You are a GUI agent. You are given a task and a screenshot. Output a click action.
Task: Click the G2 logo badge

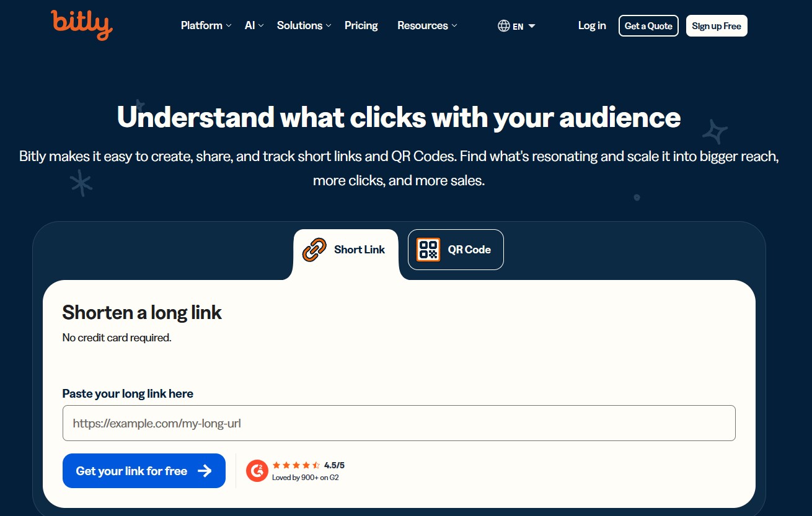click(257, 471)
